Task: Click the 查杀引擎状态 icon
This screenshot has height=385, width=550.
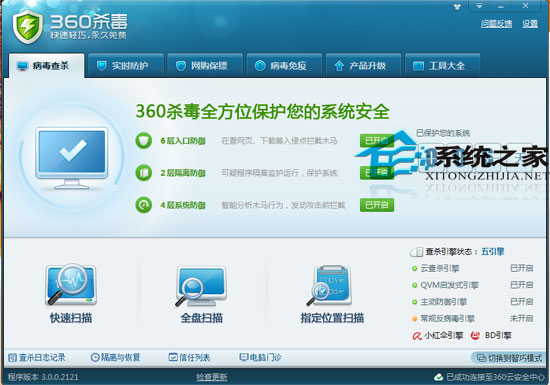Action: [x=416, y=252]
